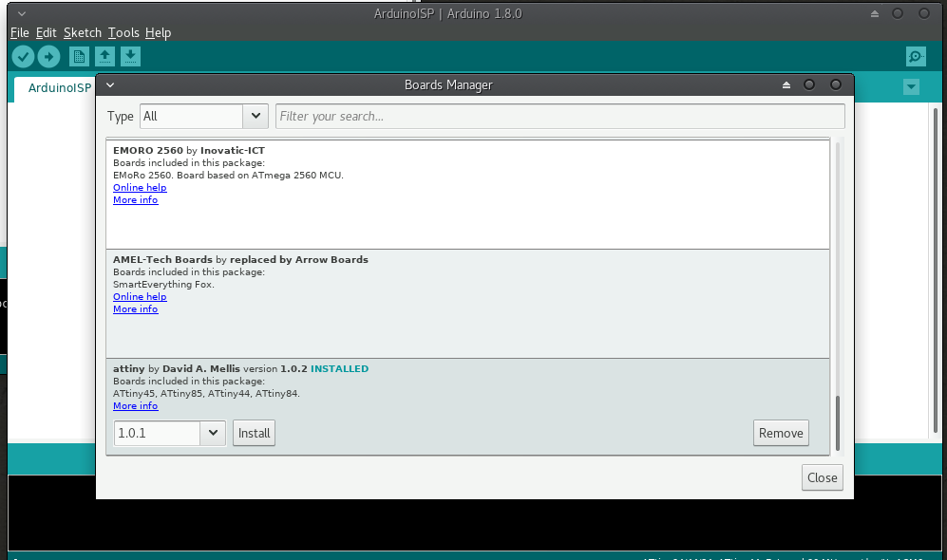Click the SmartEverything Fox board text
This screenshot has height=560, width=947.
163,284
